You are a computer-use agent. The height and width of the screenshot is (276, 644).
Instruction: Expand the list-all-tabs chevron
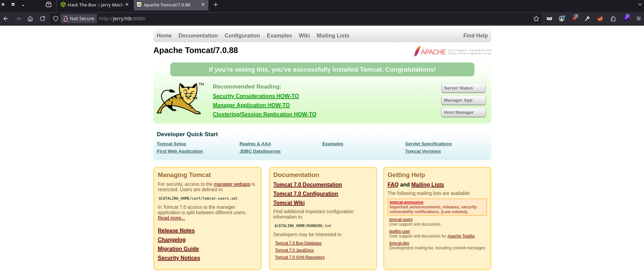click(640, 5)
